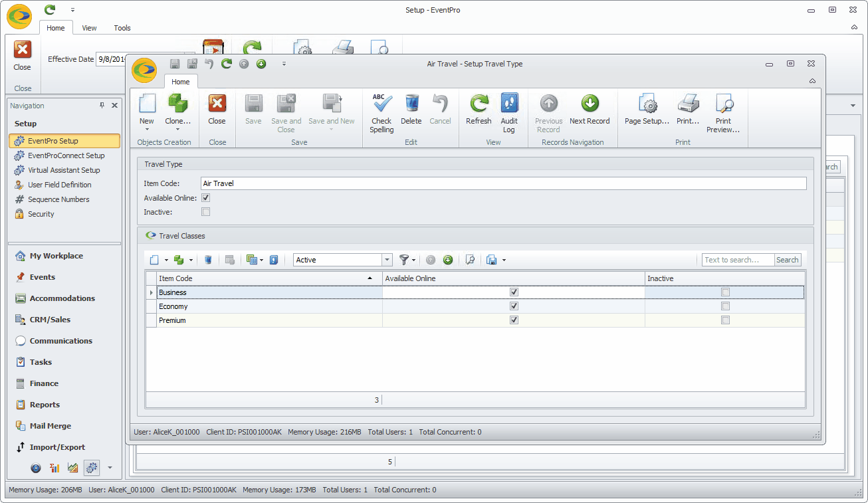Open quick access toolbar customize dropdown
The image size is (868, 503).
[x=284, y=64]
